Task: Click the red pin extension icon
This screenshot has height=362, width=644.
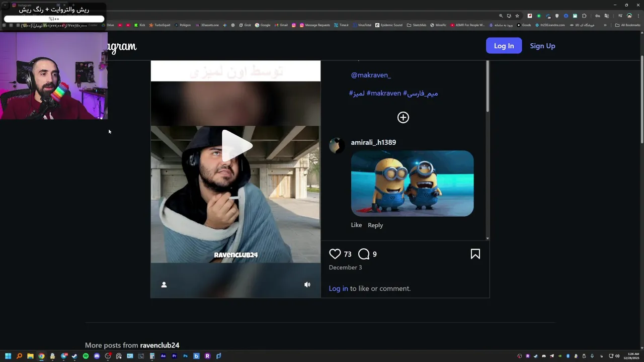Action: (530, 16)
